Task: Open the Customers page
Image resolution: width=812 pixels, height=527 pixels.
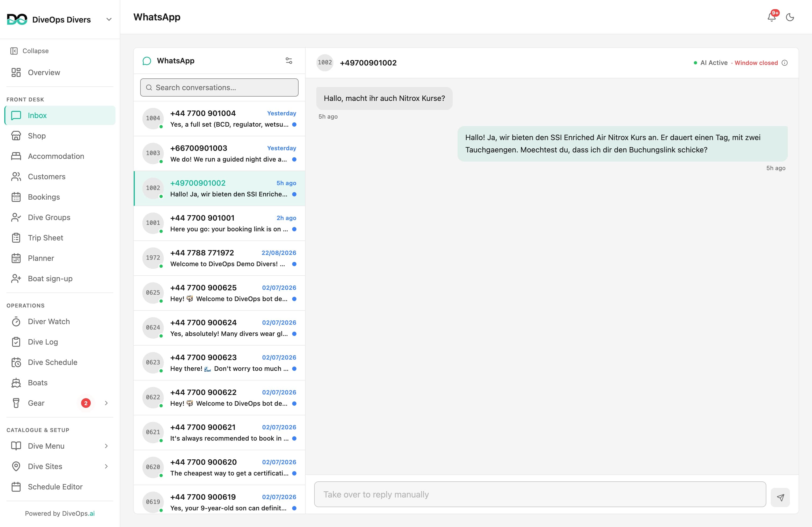Action: pyautogui.click(x=60, y=177)
